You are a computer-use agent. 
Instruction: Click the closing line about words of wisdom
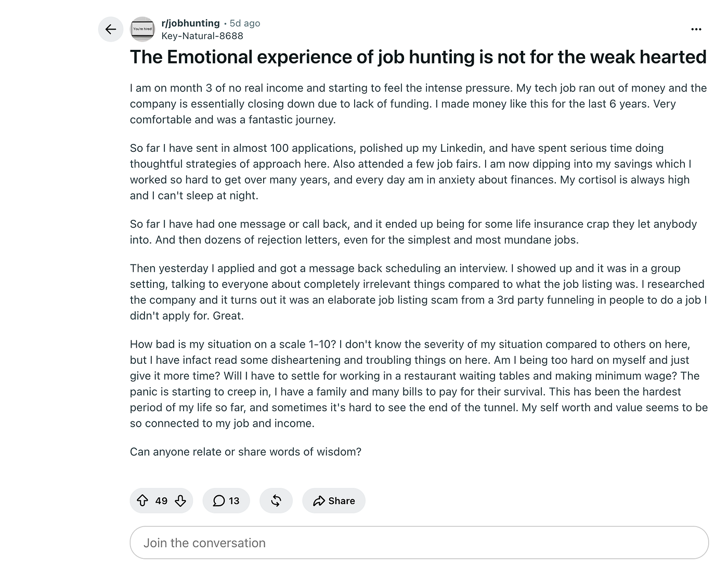245,452
